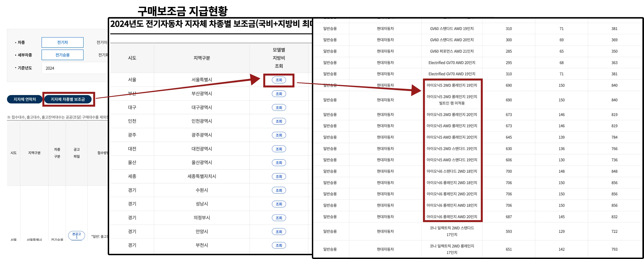Click 조회 for 수원시
The height and width of the screenshot is (259, 644).
pyautogui.click(x=279, y=190)
